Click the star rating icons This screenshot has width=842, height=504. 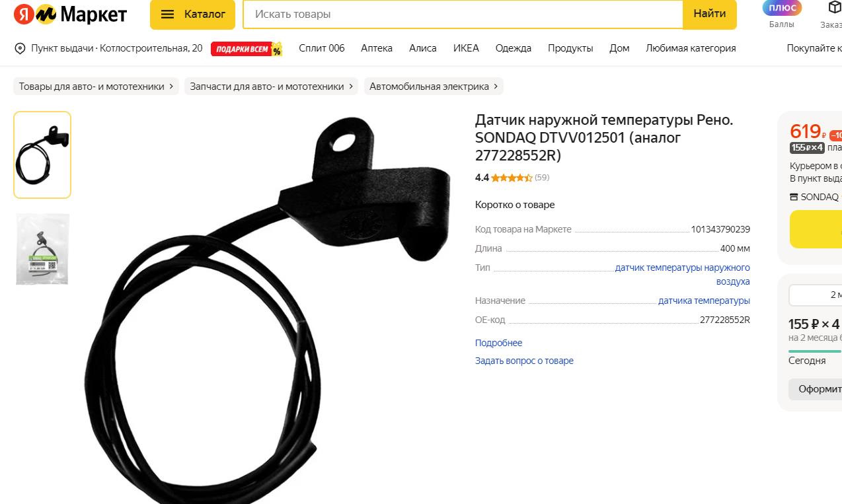click(512, 178)
